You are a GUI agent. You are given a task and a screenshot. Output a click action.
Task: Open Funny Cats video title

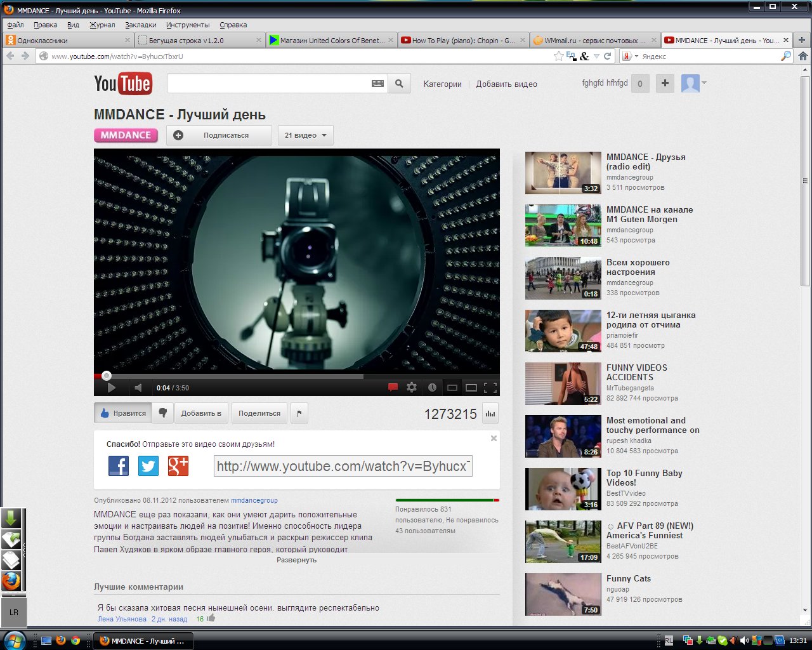coord(628,578)
